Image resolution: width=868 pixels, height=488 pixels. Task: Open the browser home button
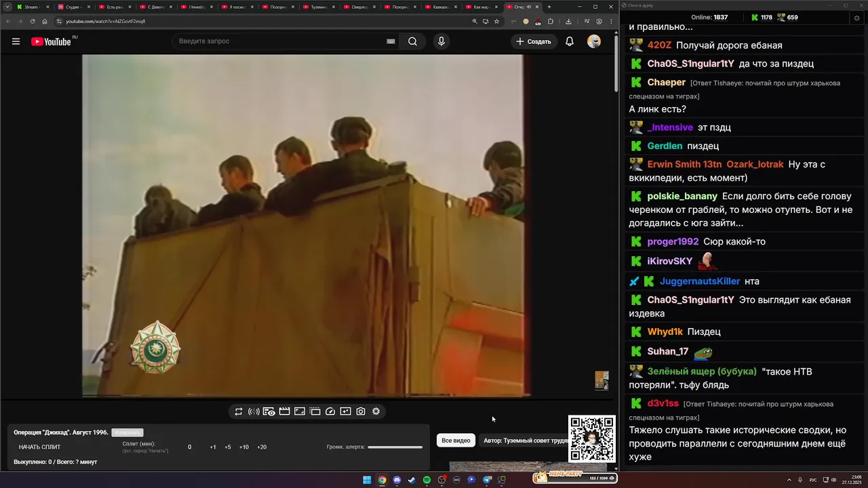(x=45, y=21)
